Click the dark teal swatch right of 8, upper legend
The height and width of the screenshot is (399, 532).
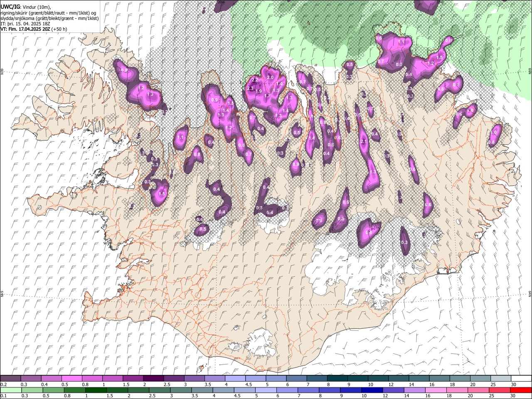(x=337, y=378)
